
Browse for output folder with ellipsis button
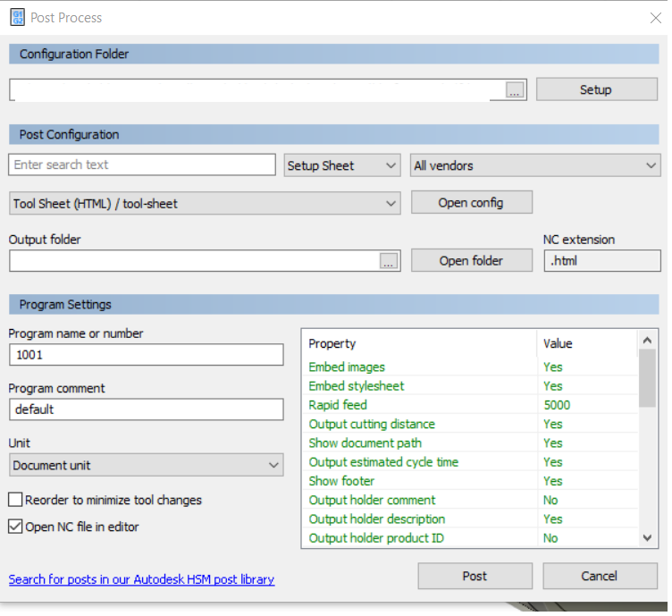(x=389, y=261)
